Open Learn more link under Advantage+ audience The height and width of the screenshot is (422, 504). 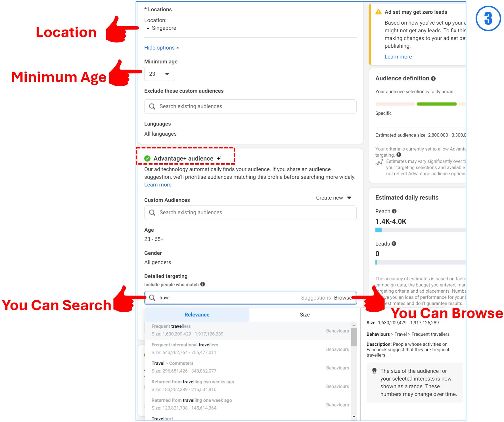158,185
